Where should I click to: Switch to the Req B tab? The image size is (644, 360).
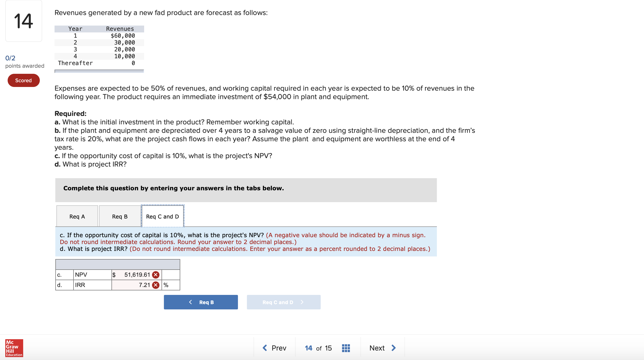tap(120, 216)
